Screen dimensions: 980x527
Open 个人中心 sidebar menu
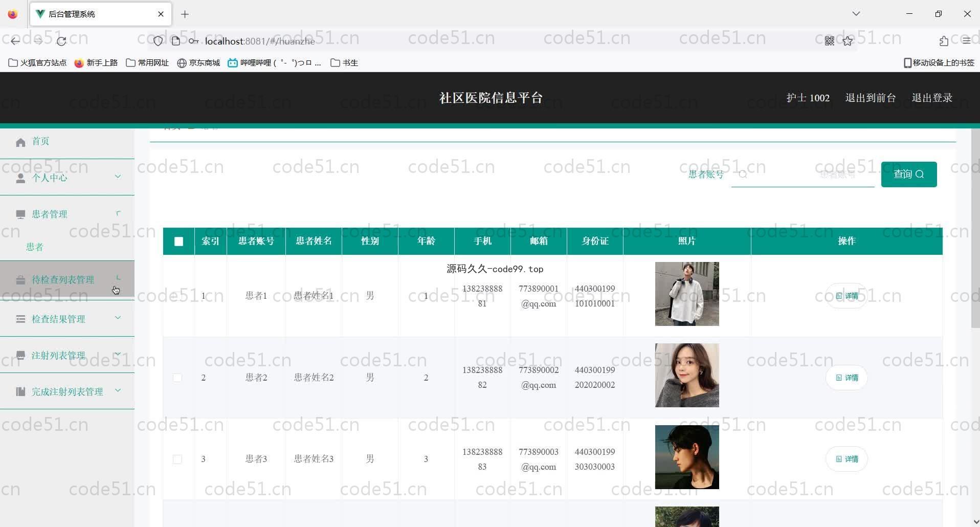tap(67, 178)
